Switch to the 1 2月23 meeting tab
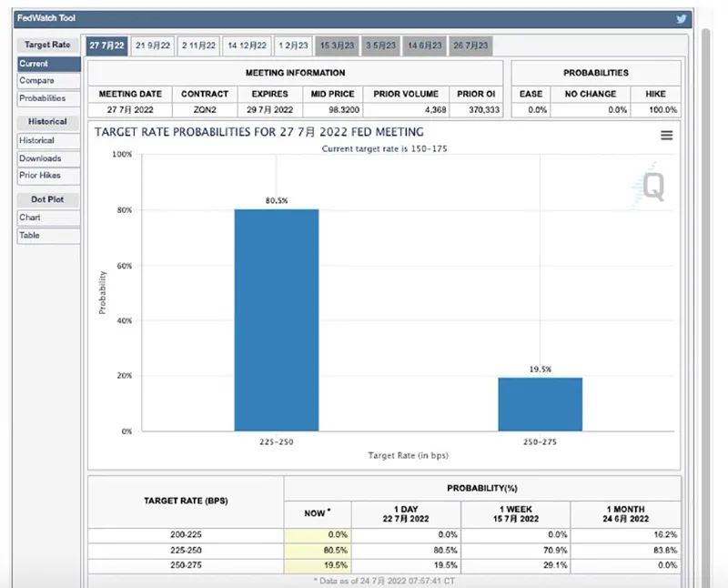The image size is (728, 588). tap(293, 46)
